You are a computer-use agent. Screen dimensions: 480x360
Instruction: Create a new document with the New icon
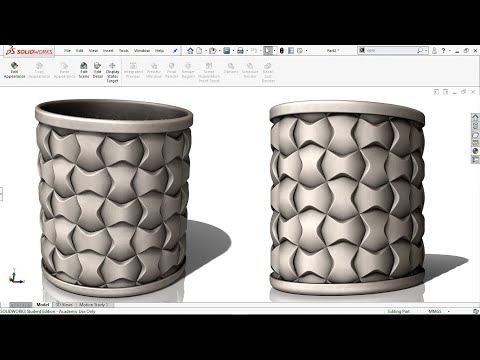click(x=199, y=51)
